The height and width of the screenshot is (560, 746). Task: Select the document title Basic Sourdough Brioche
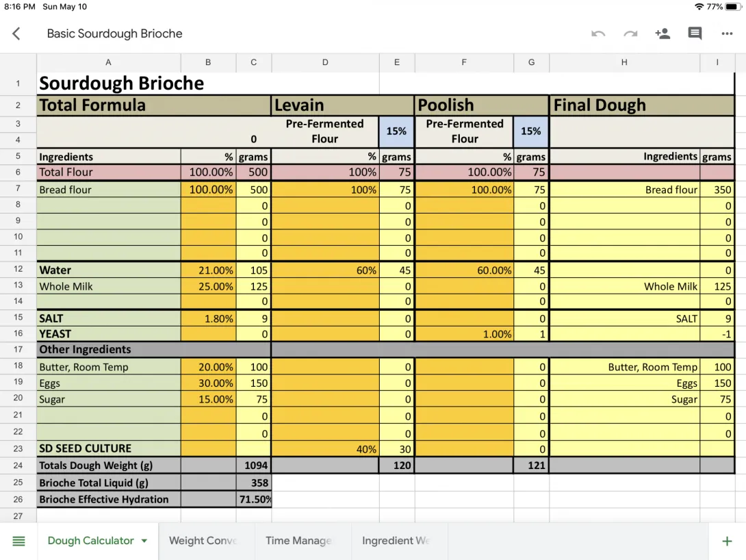click(x=114, y=34)
